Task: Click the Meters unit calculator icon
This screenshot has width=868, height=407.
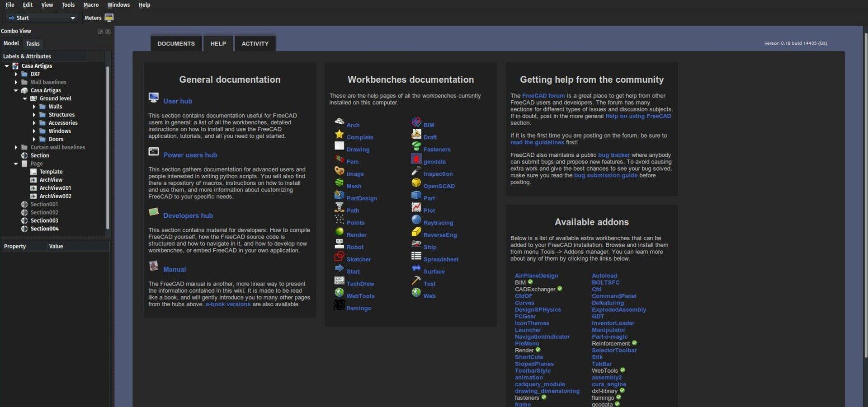Action: [109, 18]
